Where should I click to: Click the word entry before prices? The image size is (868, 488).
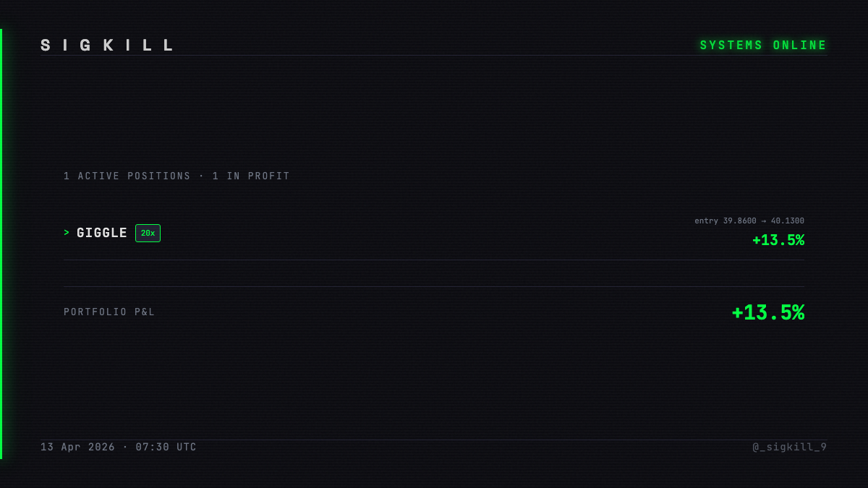pyautogui.click(x=706, y=221)
